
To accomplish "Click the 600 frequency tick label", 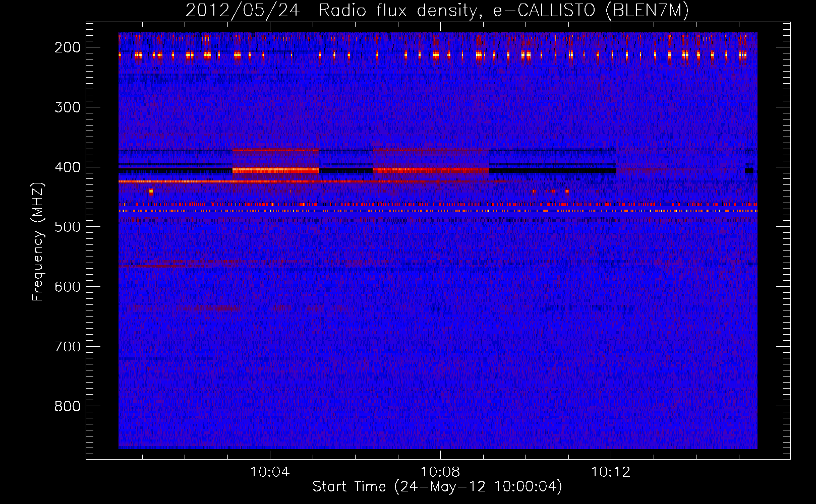I will point(68,287).
